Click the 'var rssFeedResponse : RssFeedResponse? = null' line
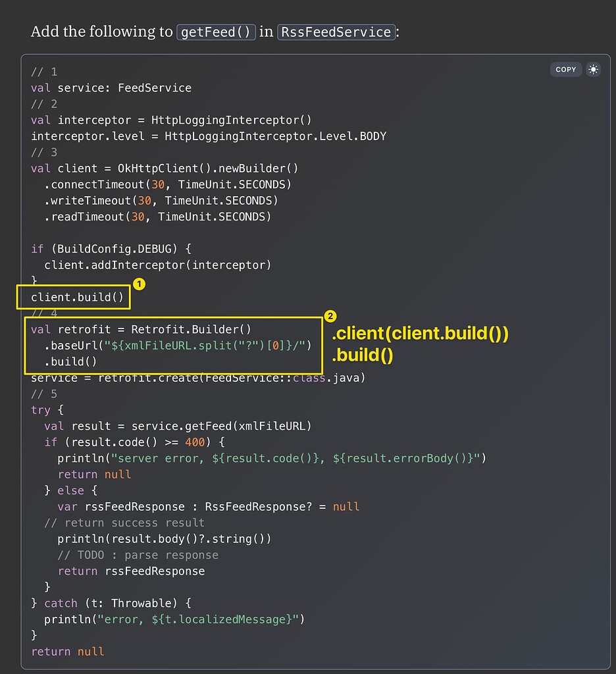616x674 pixels. (x=209, y=507)
